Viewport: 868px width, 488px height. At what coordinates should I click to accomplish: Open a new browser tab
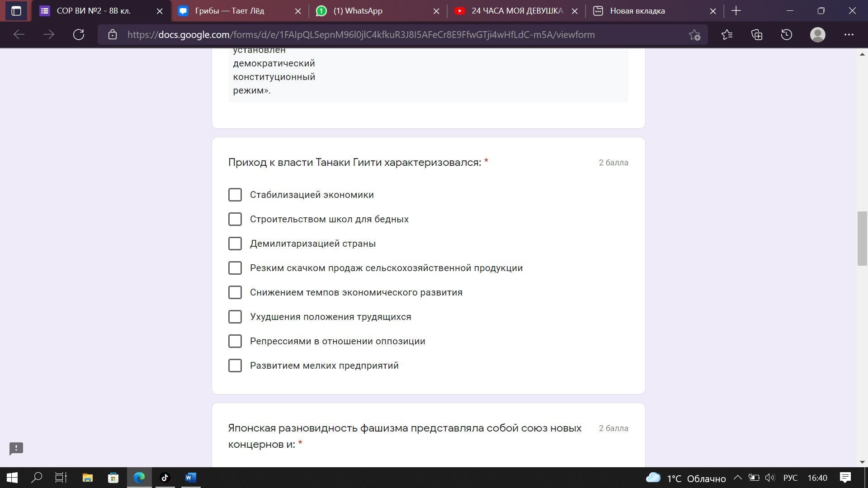736,11
